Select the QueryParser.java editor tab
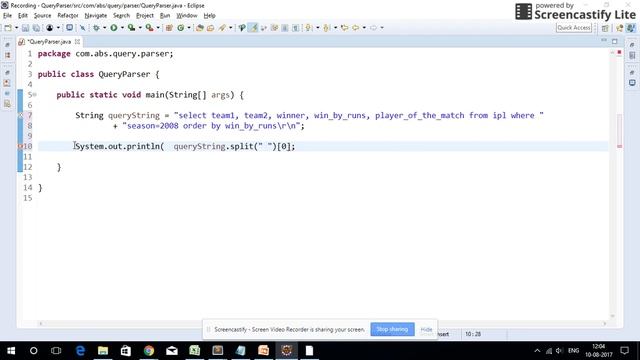Screen dimensions: 640x360 point(50,42)
